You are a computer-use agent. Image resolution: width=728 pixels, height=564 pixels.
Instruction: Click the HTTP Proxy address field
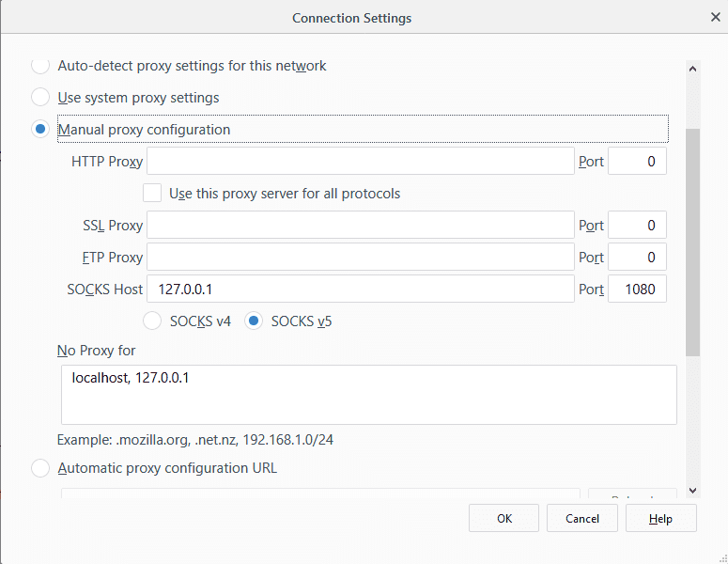coord(360,162)
